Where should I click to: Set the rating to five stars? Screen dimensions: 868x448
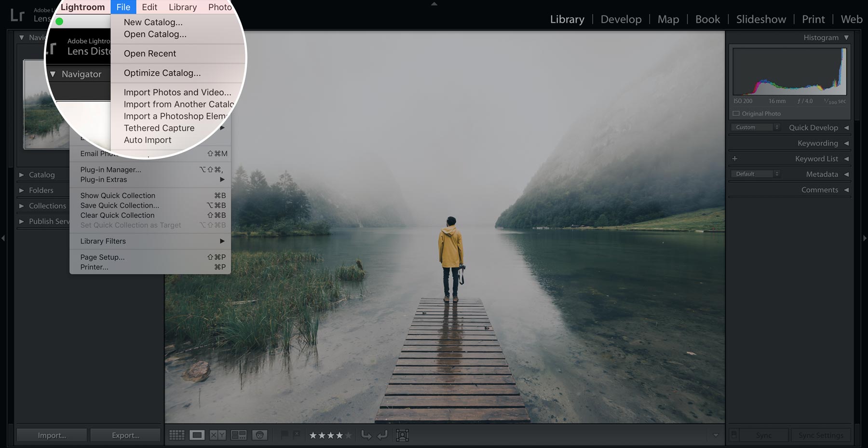point(348,435)
